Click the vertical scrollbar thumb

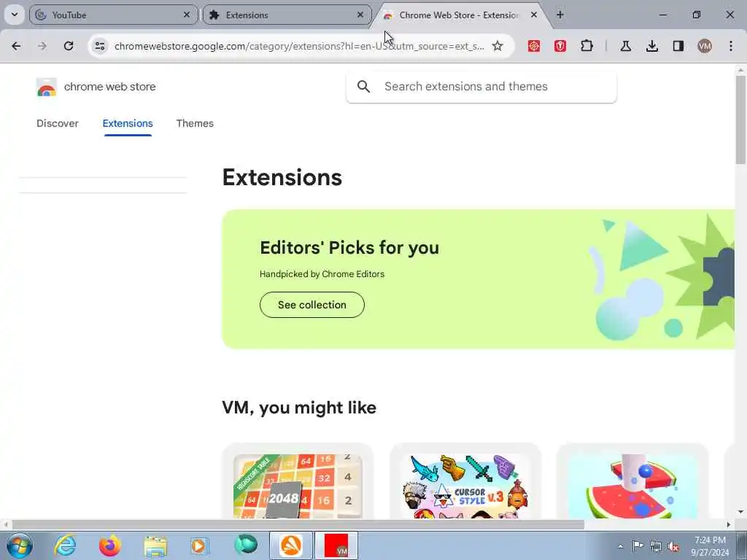pyautogui.click(x=740, y=119)
